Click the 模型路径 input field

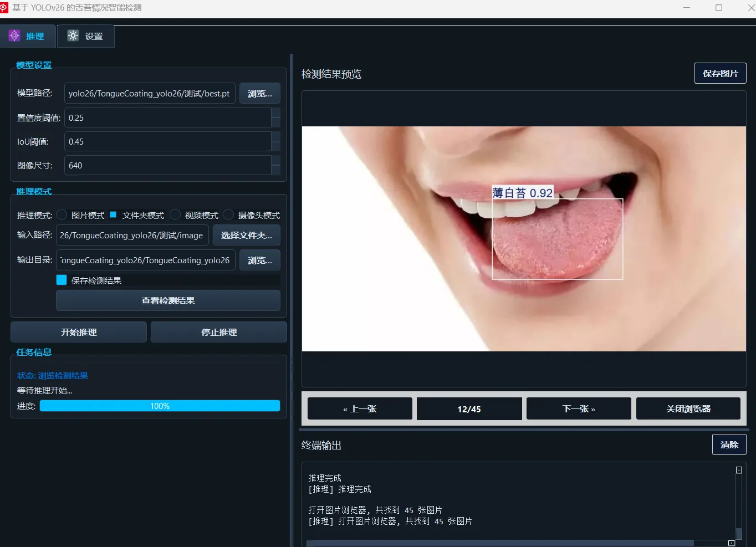[150, 94]
